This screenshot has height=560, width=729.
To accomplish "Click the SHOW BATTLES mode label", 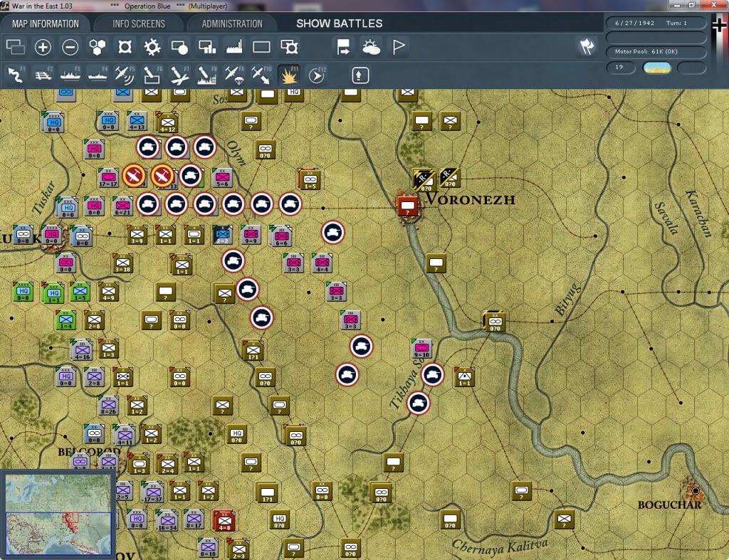I will pos(340,23).
